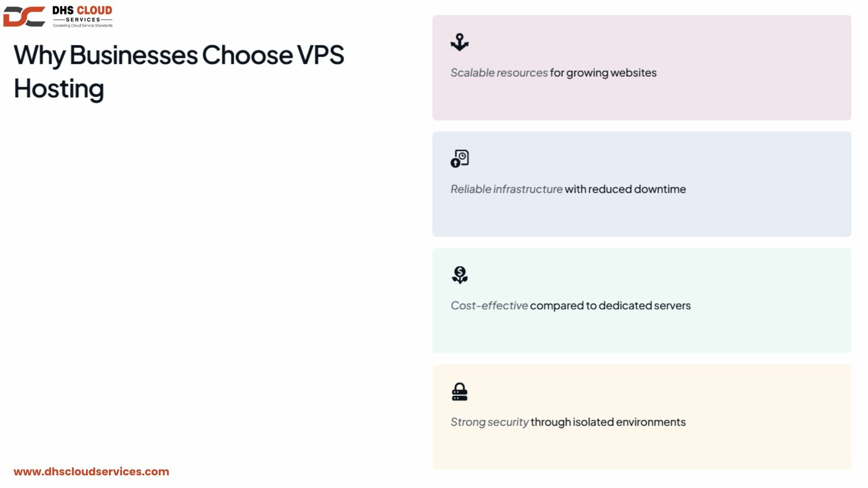The width and height of the screenshot is (868, 488).
Task: Click the word Hosting in the title
Action: coord(59,89)
